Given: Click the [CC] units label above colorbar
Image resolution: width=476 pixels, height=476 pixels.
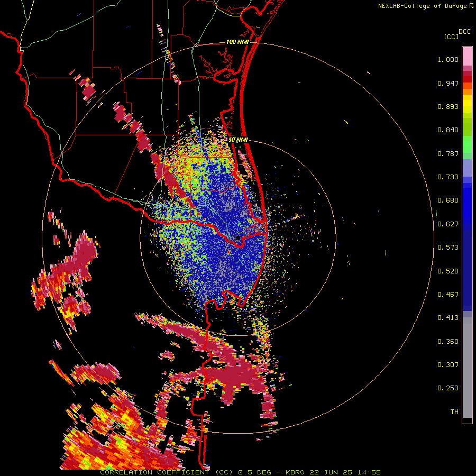Looking at the screenshot, I should point(451,36).
